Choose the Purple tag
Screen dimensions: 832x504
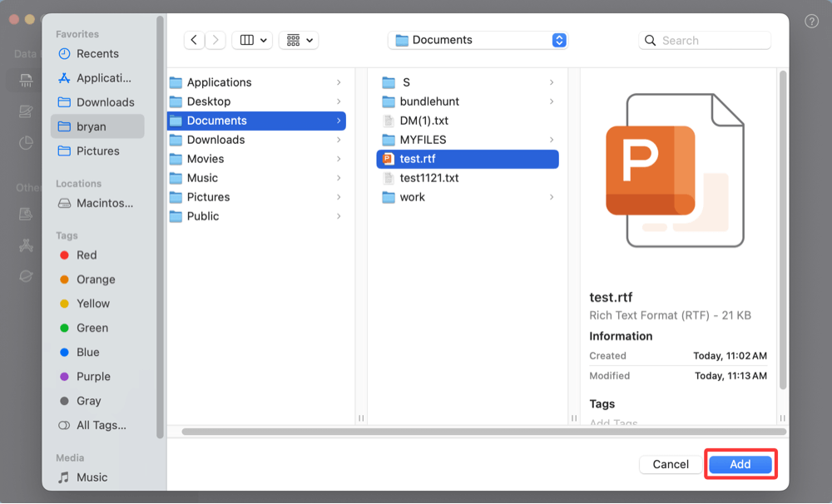93,377
